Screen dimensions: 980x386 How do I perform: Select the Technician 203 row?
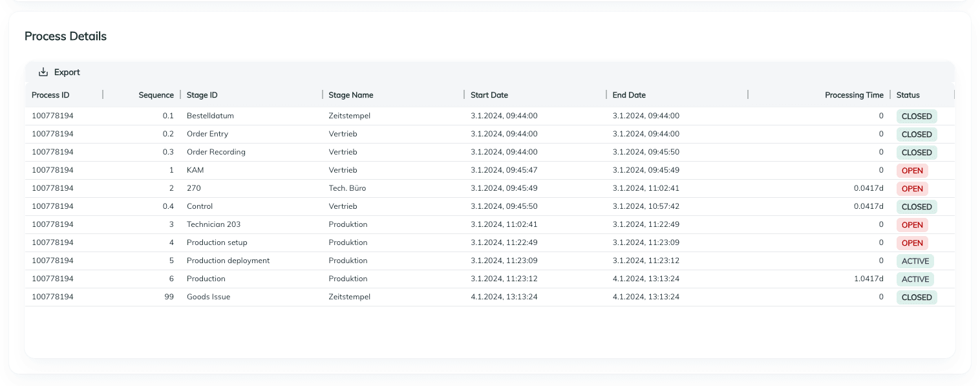click(213, 224)
